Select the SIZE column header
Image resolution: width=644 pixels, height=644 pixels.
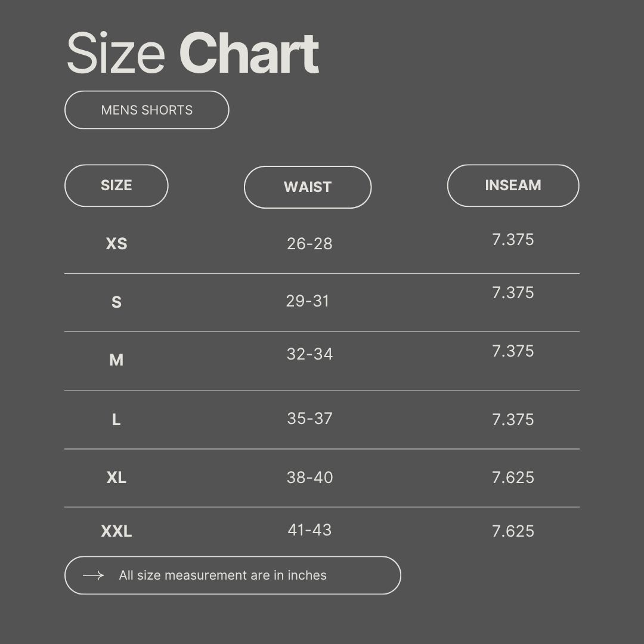pyautogui.click(x=116, y=185)
